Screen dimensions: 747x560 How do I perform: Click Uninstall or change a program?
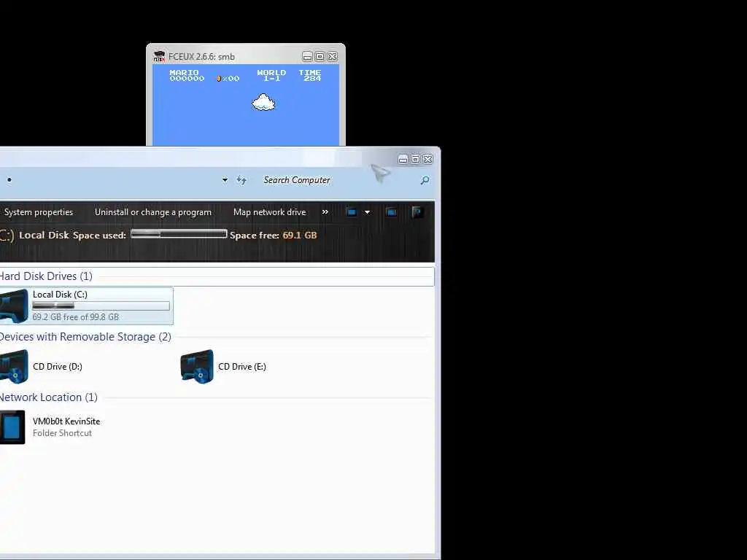click(x=153, y=212)
